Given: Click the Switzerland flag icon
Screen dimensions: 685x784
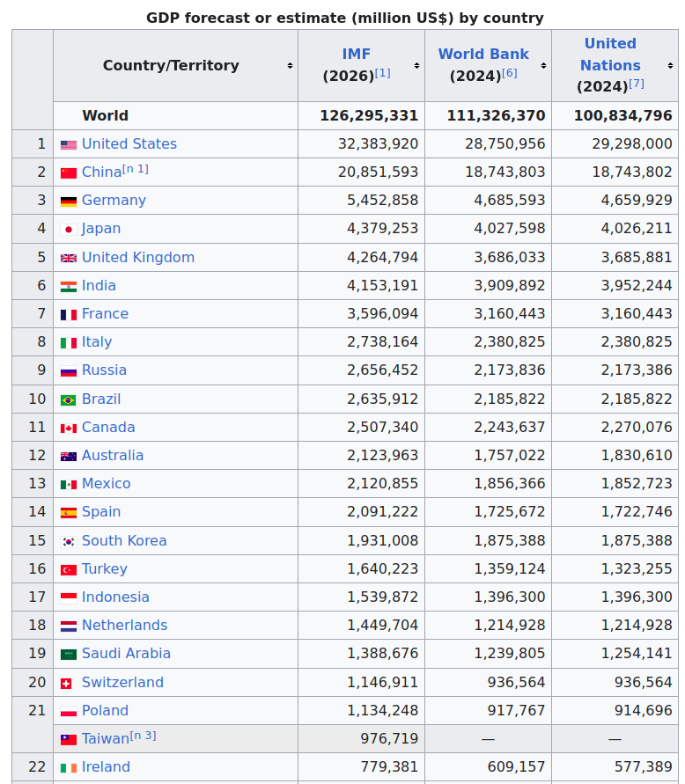Looking at the screenshot, I should pos(66,684).
